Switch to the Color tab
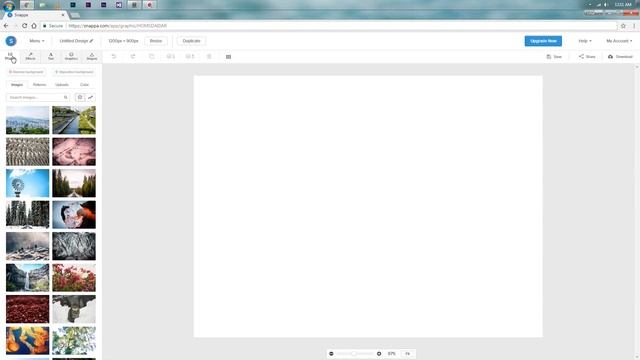Image resolution: width=640 pixels, height=360 pixels. coord(84,84)
